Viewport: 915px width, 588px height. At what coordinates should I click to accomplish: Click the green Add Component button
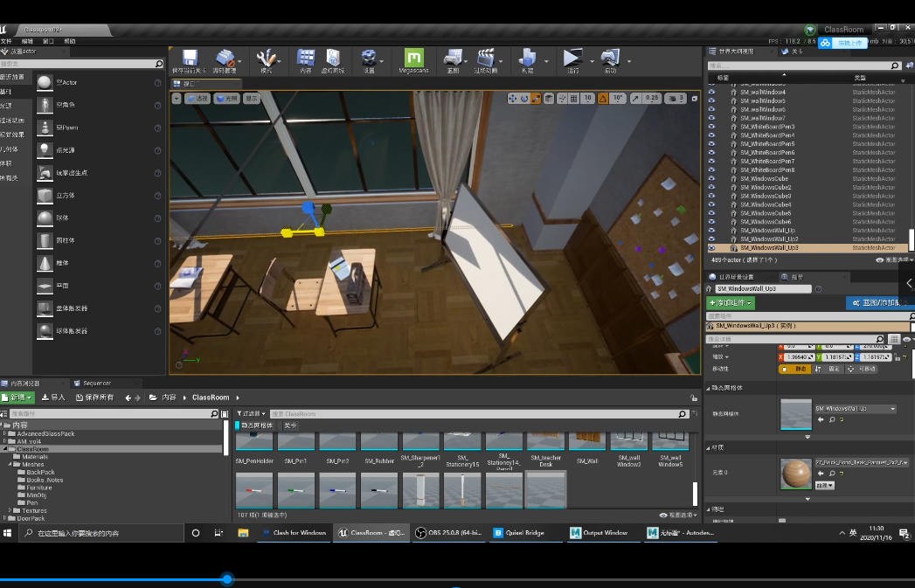[730, 303]
